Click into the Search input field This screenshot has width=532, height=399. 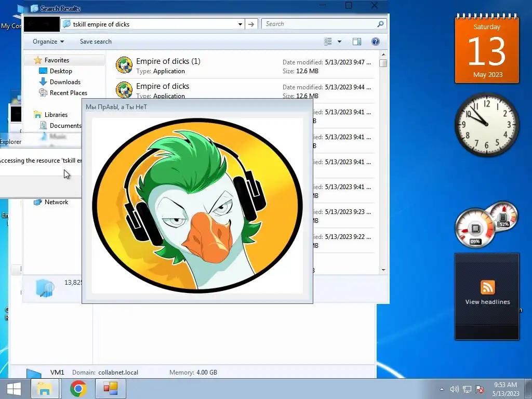click(319, 24)
